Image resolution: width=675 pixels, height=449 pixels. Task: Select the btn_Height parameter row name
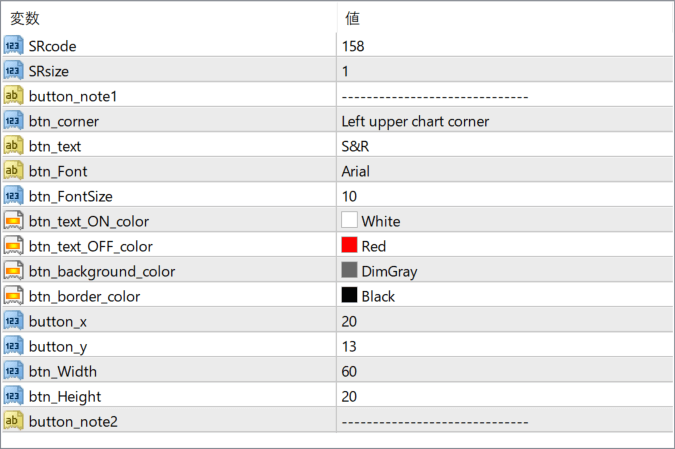(64, 396)
